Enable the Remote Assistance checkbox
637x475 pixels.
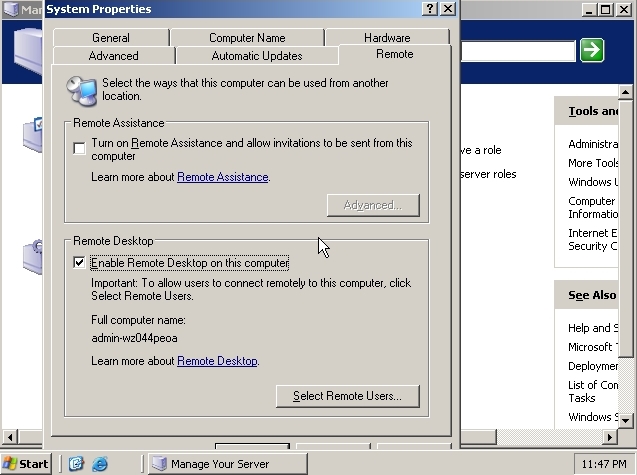coord(80,148)
